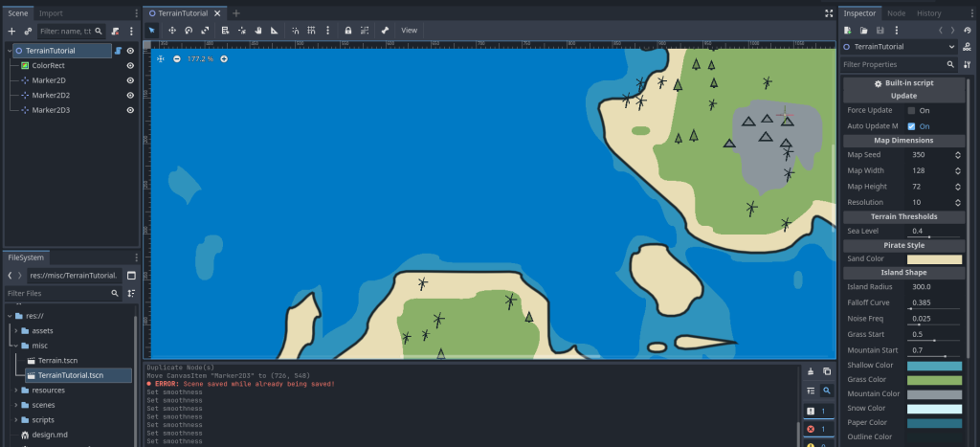
Task: Click the Add Child Node plus icon
Action: (x=11, y=32)
